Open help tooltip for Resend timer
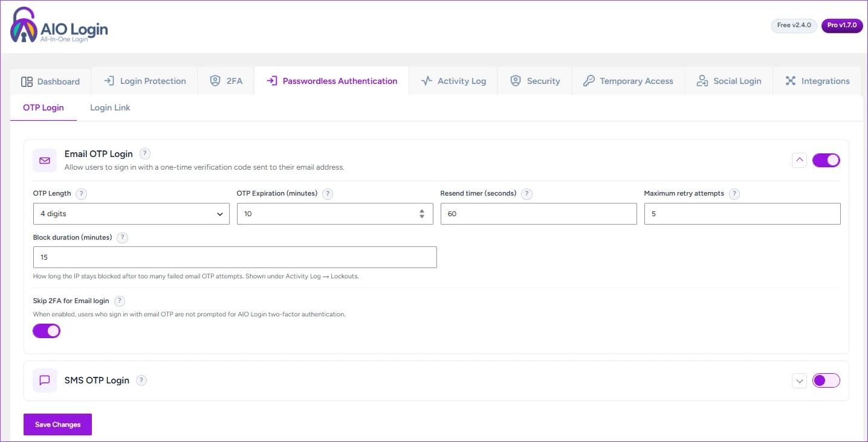The width and height of the screenshot is (868, 442). [526, 194]
